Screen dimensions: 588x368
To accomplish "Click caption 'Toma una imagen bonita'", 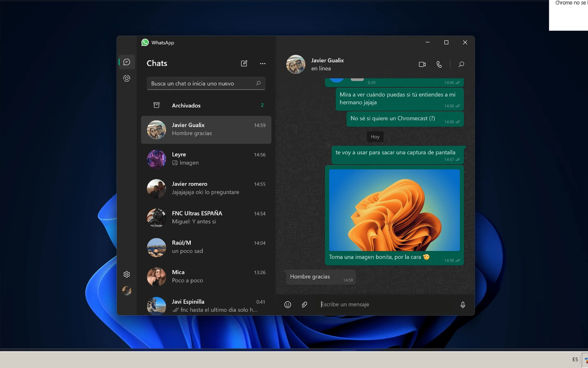I will click(x=379, y=257).
